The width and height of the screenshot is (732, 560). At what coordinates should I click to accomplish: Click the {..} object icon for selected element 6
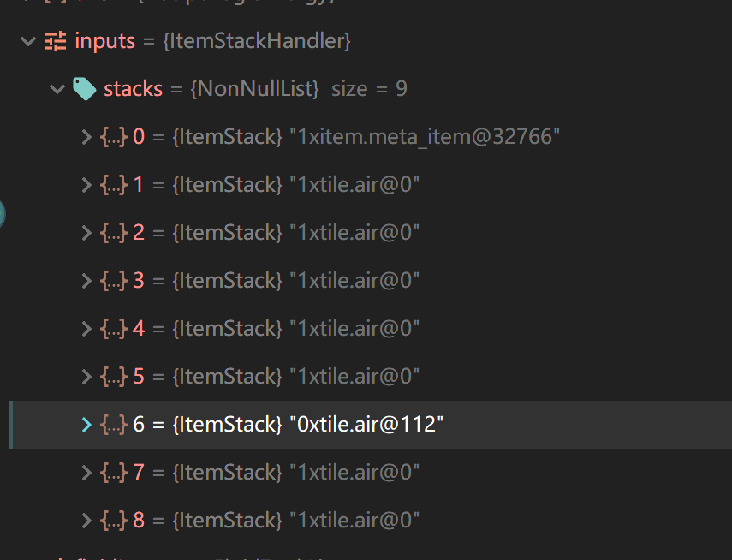tap(113, 424)
